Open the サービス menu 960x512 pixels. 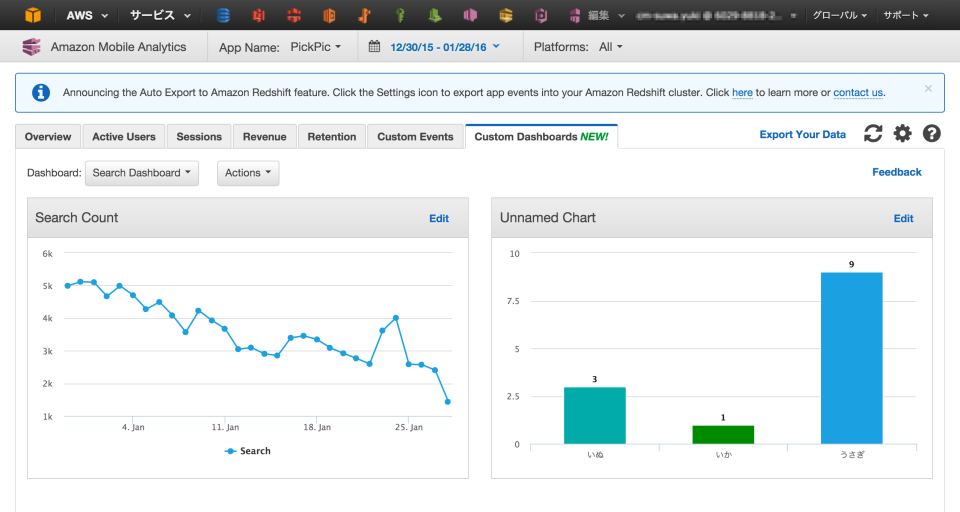(160, 15)
